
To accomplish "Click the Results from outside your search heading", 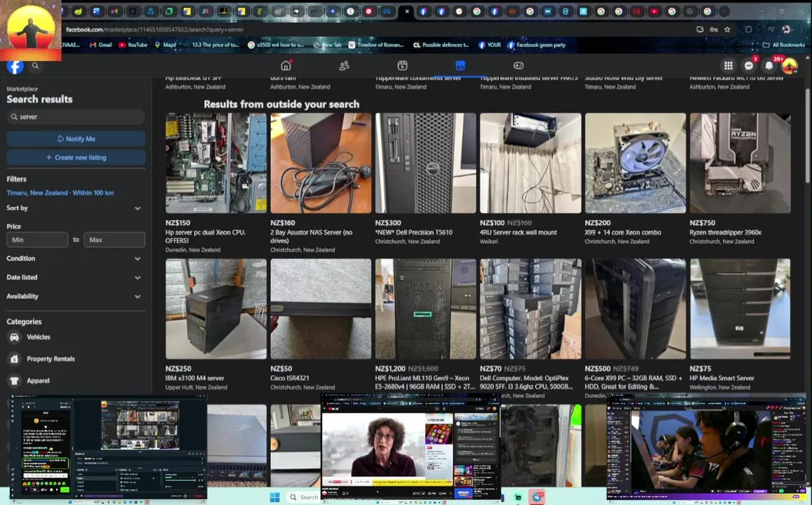I will point(281,104).
